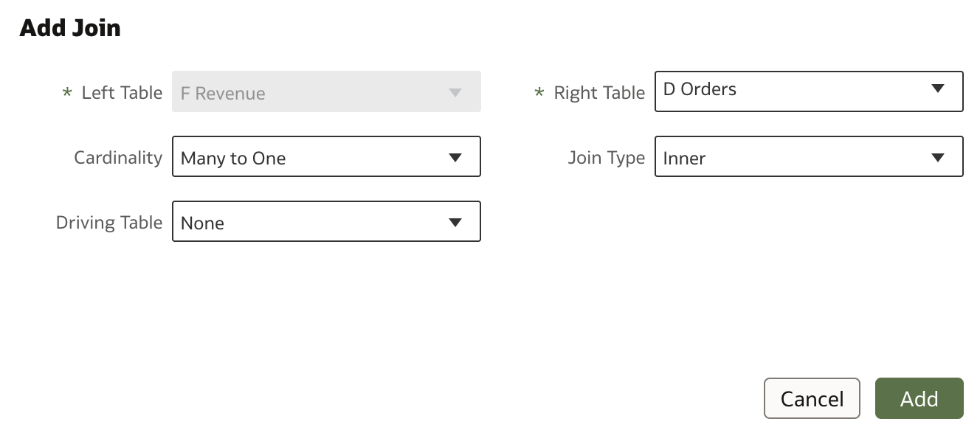Click the required asterisk beside Left Table
Image resolution: width=980 pixels, height=444 pixels.
(x=67, y=94)
